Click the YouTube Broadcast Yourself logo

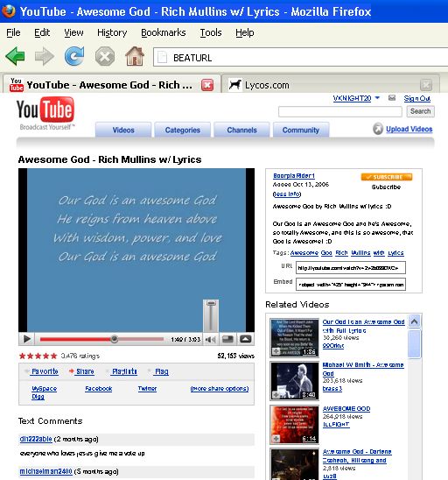coord(45,113)
